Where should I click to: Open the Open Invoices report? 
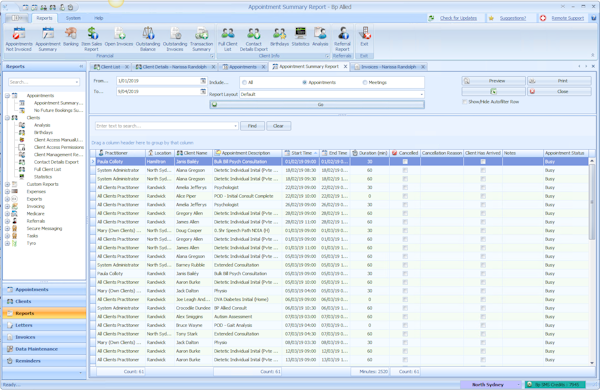point(119,37)
